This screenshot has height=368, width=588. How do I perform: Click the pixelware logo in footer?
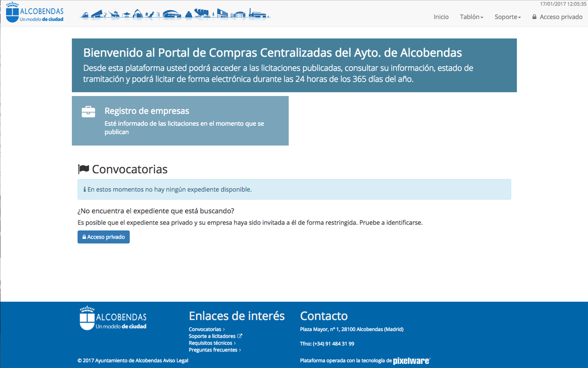[x=411, y=361]
